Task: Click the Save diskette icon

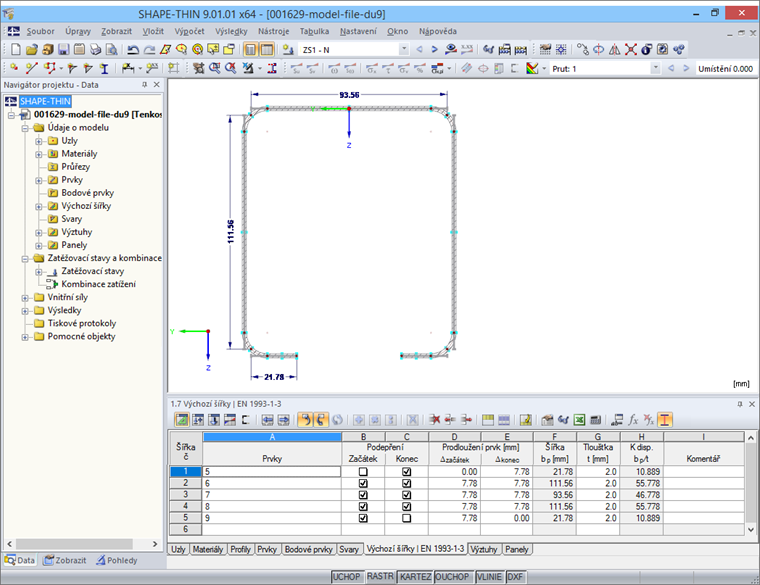Action: pos(63,49)
